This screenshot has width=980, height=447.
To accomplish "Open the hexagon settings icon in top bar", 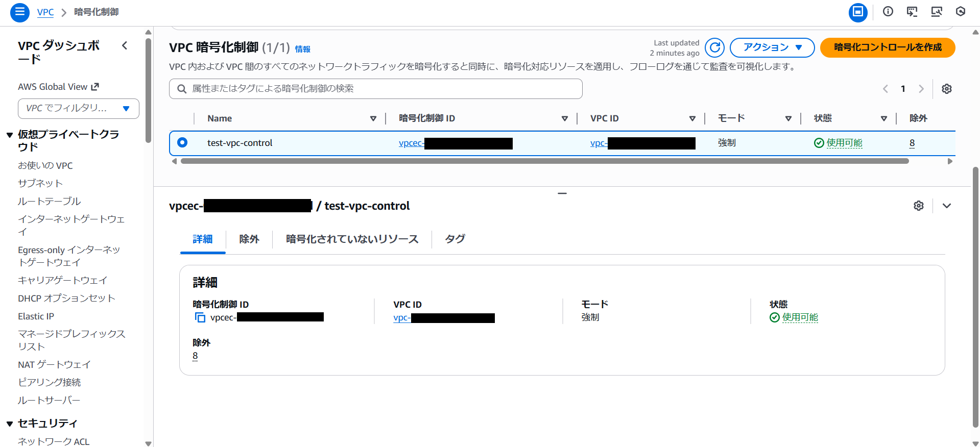I will pos(961,12).
